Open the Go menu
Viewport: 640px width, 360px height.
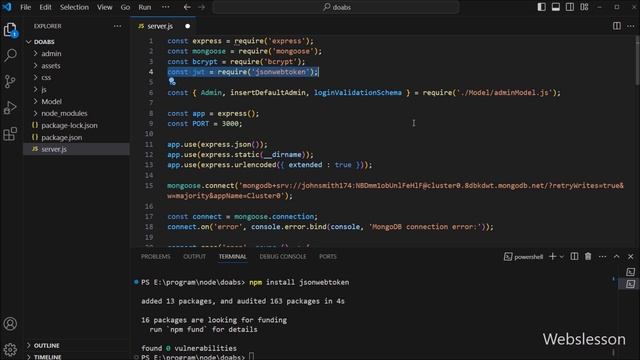coord(125,7)
